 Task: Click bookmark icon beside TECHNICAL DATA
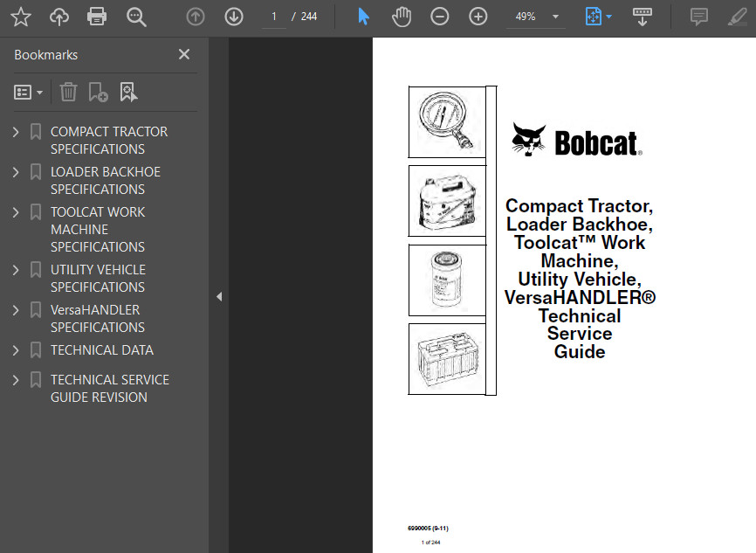[36, 350]
